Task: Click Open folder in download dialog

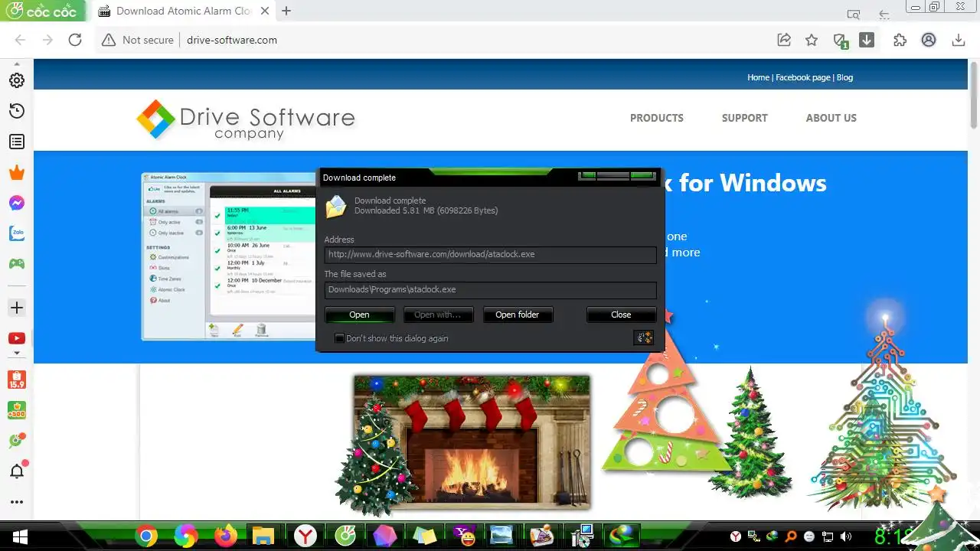Action: point(517,315)
